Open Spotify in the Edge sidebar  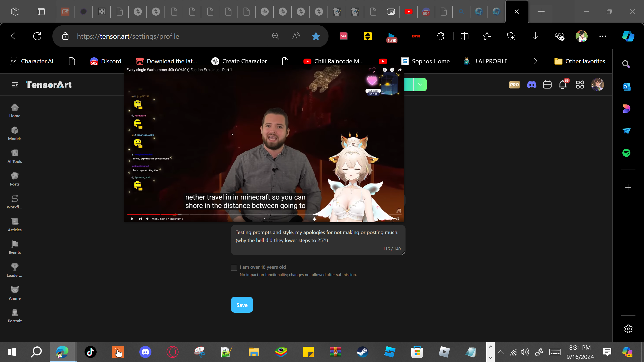point(626,153)
